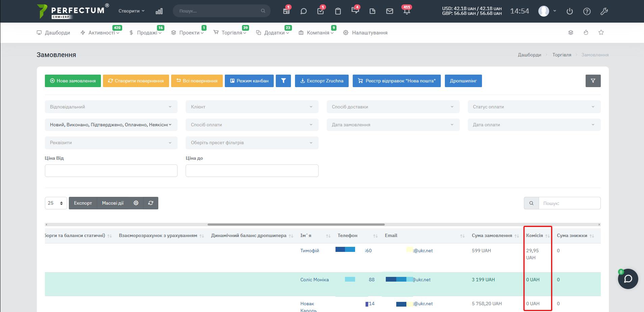Open the wrench setup icon
The image size is (644, 312).
tap(604, 11)
